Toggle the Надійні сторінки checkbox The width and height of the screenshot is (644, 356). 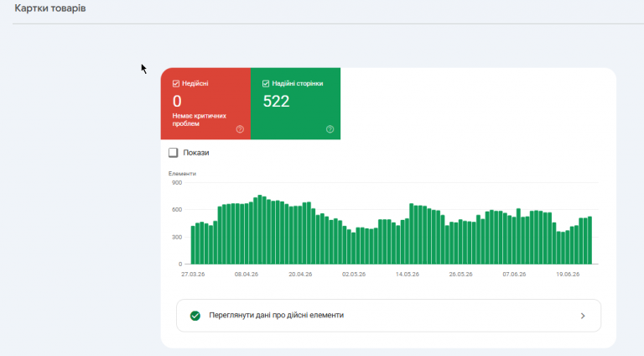point(266,83)
